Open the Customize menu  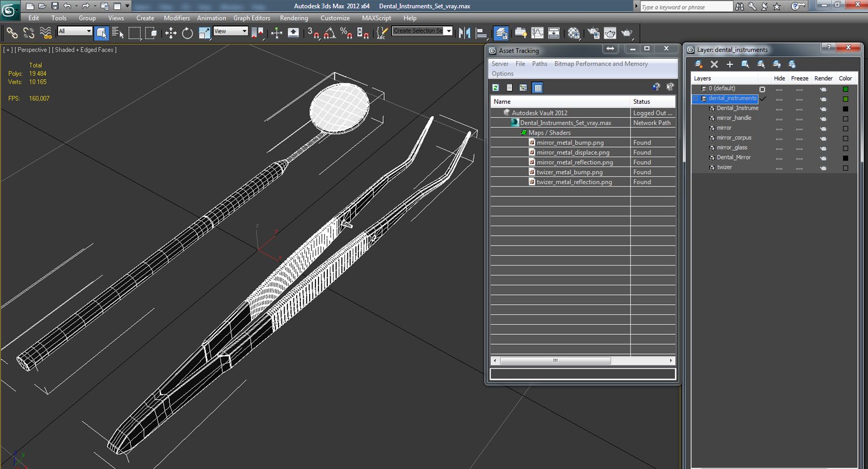335,18
